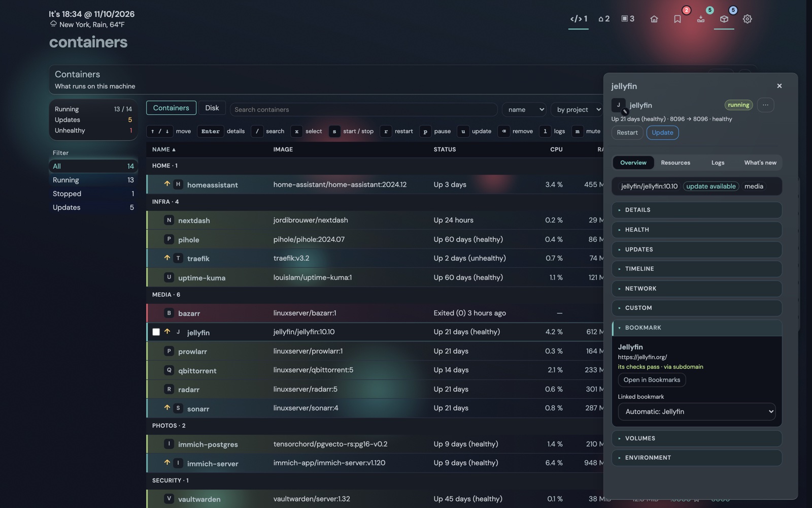Expand the VOLUMES section
Viewport: 812px width, 508px height.
point(697,438)
